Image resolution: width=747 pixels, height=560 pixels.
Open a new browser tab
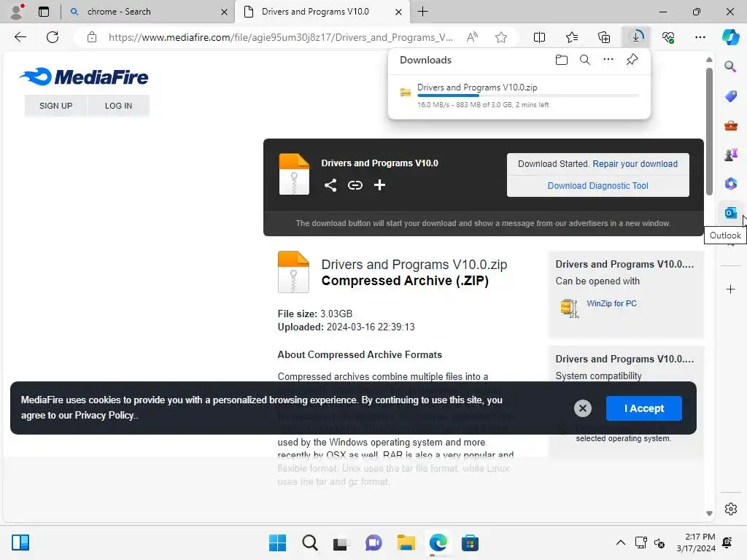422,12
